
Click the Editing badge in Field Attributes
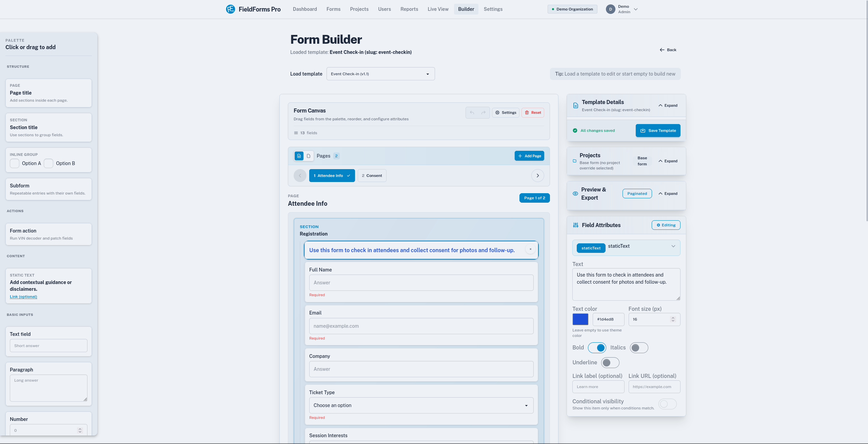666,225
